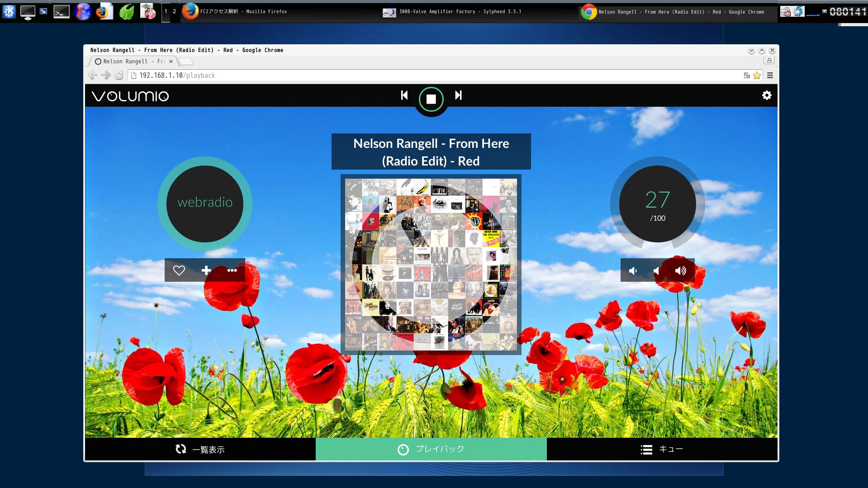Skip to the next track

coord(458,95)
